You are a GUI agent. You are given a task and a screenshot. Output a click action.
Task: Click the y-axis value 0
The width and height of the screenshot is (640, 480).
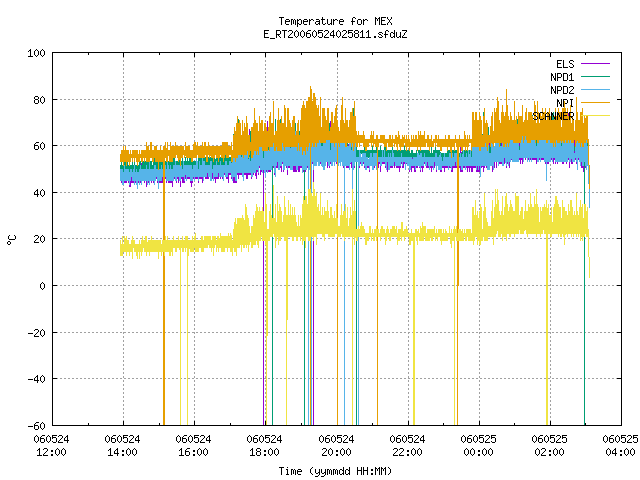(x=42, y=286)
